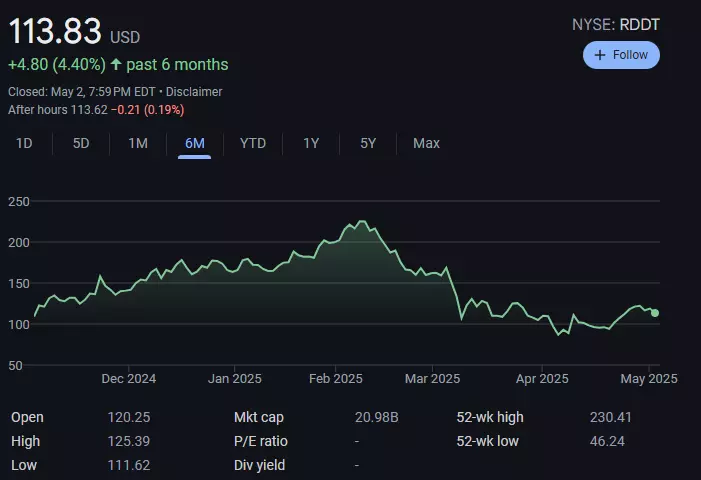701x480 pixels.
Task: Click the Closed: May 2 timestamp text
Action: click(x=82, y=92)
